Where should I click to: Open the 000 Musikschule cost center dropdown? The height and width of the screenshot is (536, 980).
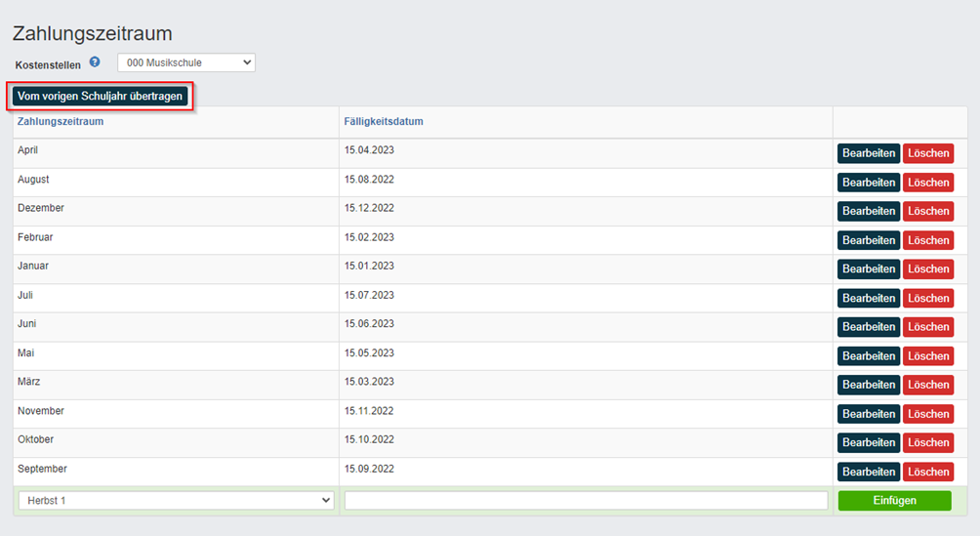pos(186,62)
